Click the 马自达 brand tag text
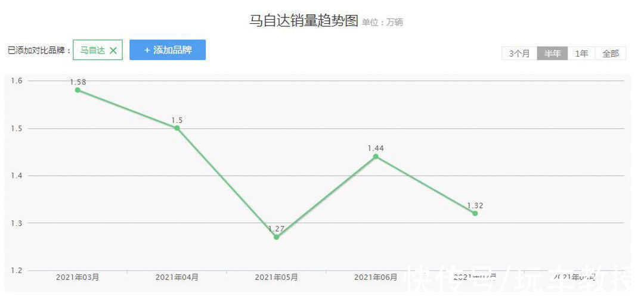644x299 pixels. (92, 51)
